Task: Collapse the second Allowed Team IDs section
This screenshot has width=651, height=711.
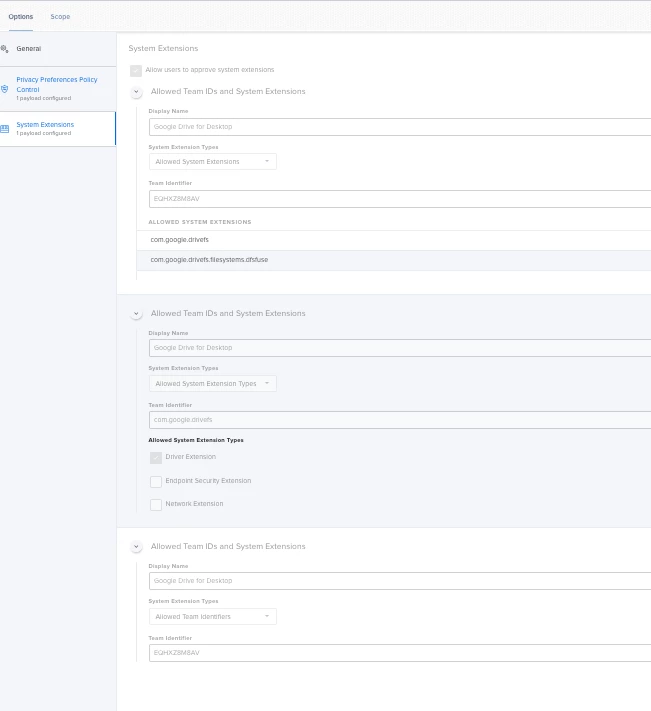Action: pyautogui.click(x=136, y=314)
